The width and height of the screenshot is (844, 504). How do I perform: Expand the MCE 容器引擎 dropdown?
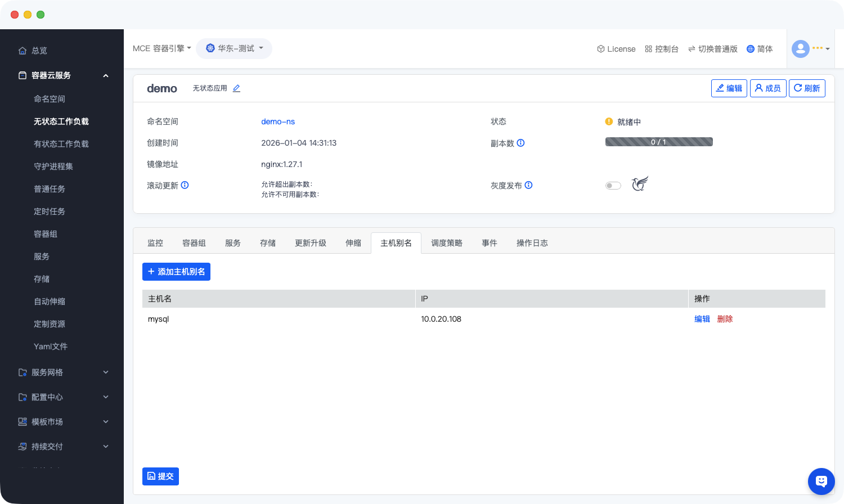pos(161,48)
